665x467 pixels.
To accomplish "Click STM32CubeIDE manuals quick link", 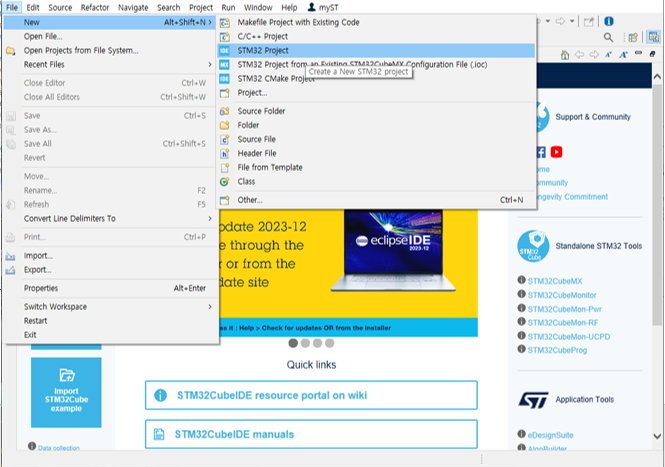I will point(311,434).
